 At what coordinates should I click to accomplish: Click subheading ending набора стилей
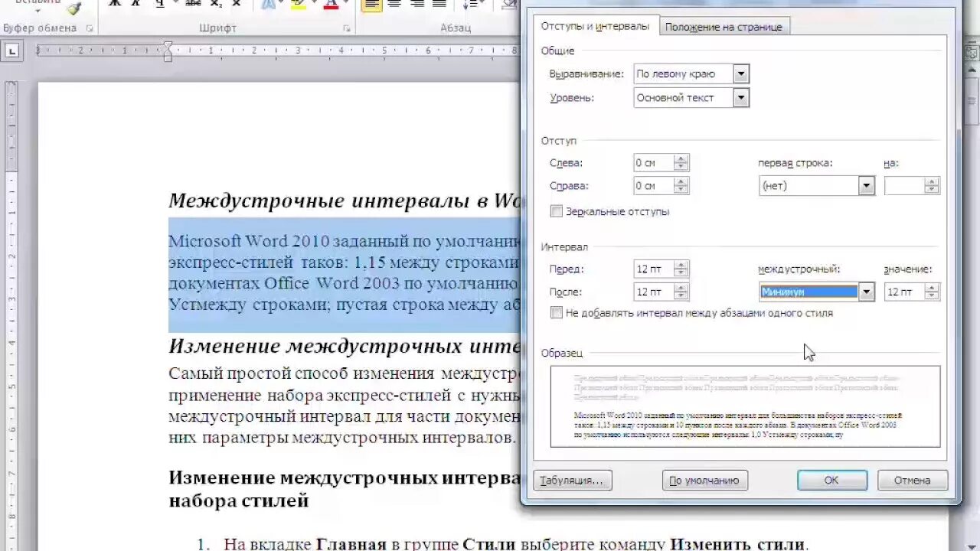pyautogui.click(x=239, y=501)
